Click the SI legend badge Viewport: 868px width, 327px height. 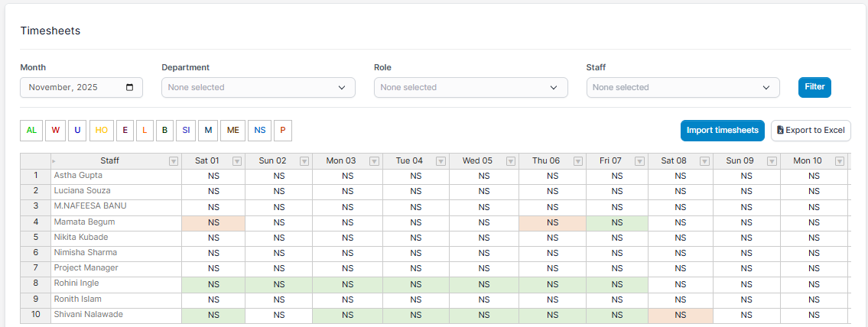pos(185,131)
